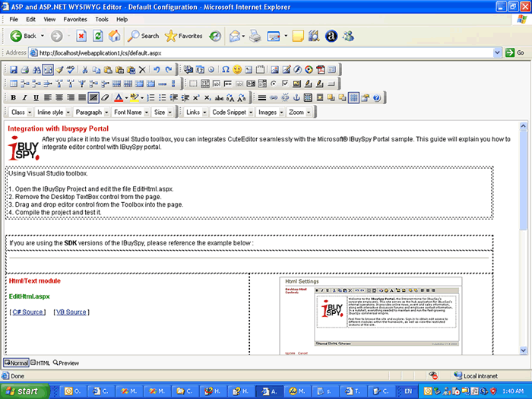Open the Size dropdown
The height and width of the screenshot is (399, 532).
coord(163,112)
